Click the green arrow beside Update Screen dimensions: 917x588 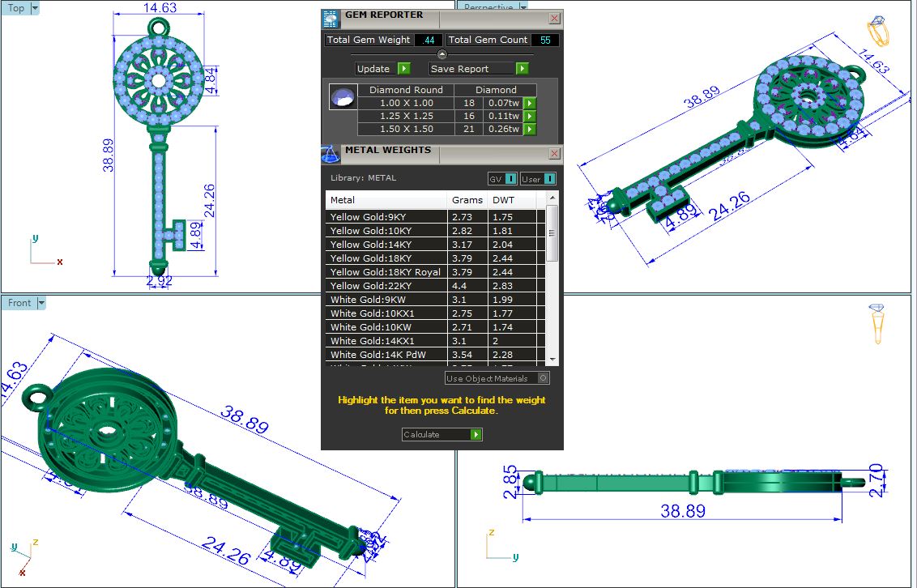click(x=403, y=68)
